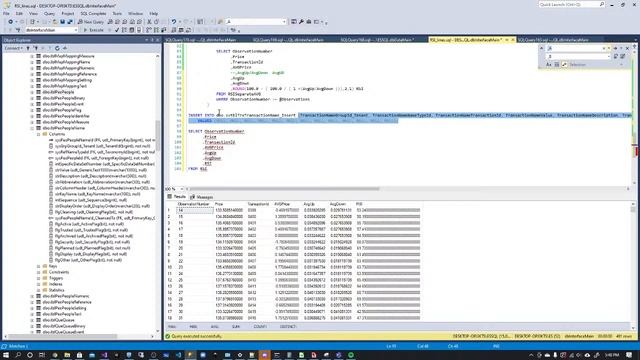Switch to the first query tab
This screenshot has height=360, width=640.
(x=201, y=40)
